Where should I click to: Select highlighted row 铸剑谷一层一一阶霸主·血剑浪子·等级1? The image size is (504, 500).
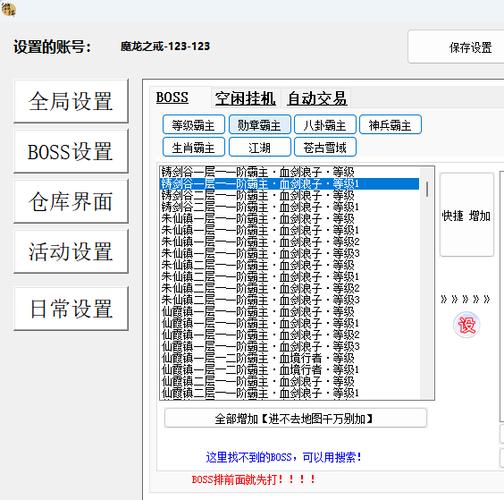(289, 184)
